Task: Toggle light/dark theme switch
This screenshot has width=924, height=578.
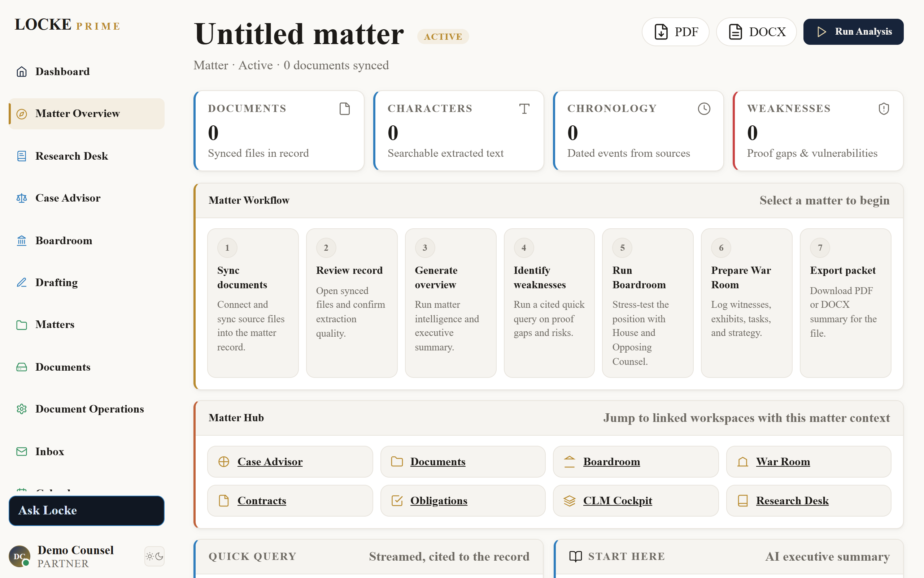Action: coord(154,556)
